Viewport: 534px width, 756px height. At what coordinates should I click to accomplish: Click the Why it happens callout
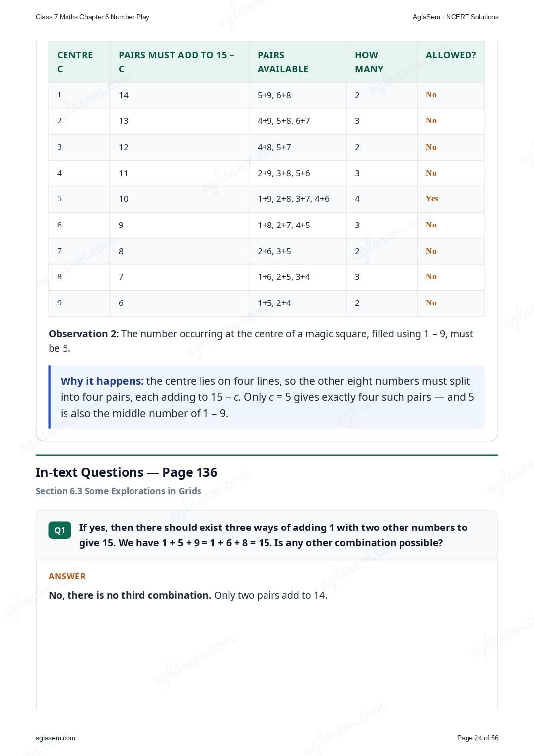(267, 397)
